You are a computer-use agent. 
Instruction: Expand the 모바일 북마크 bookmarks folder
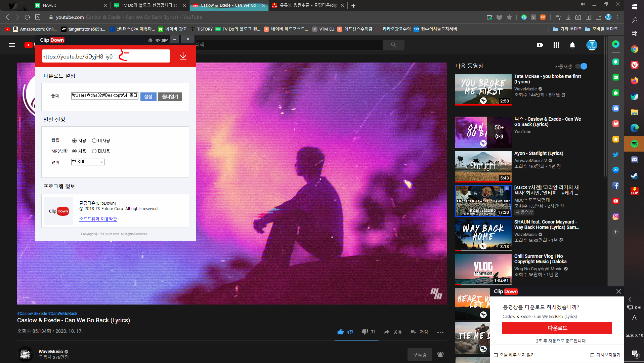click(601, 29)
